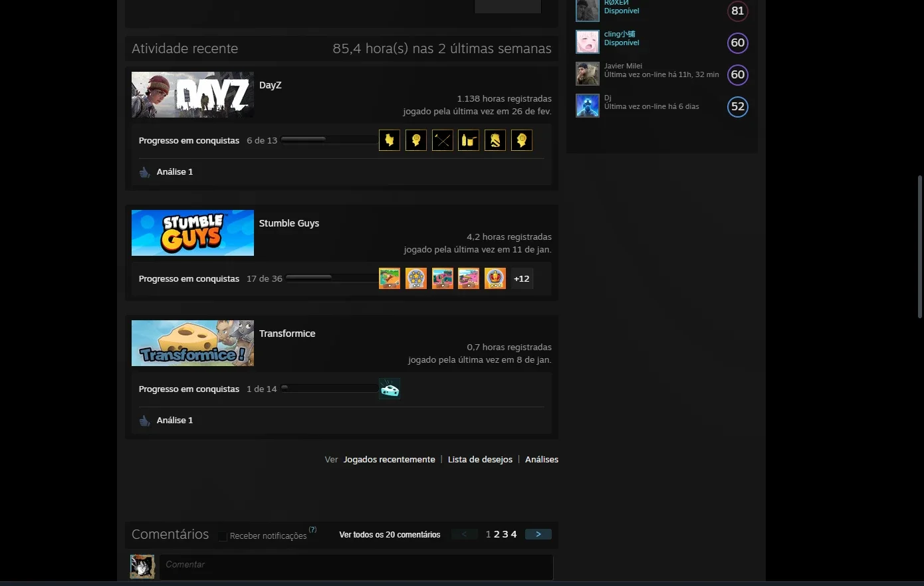
Task: Go to previous comments page arrow
Action: (464, 534)
